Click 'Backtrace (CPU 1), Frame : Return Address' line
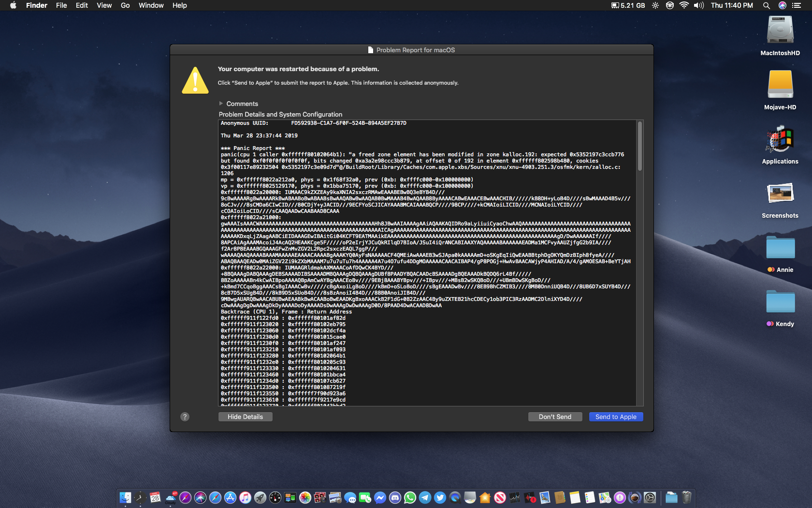Image resolution: width=812 pixels, height=508 pixels. tap(286, 312)
